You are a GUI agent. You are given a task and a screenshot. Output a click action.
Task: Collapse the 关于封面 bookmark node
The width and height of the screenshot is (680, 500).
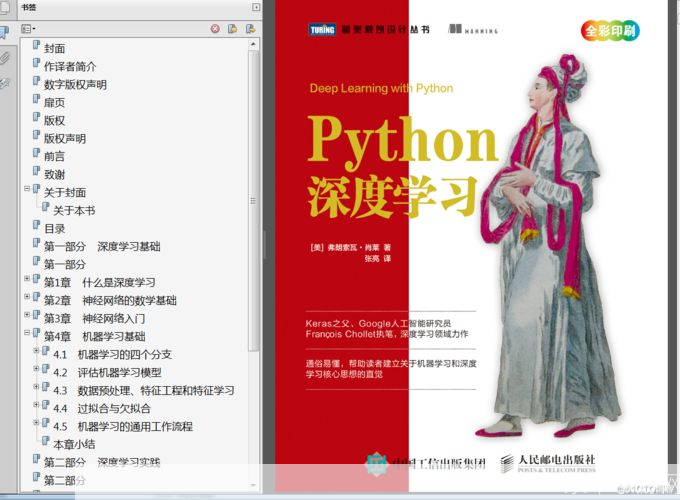(27, 189)
